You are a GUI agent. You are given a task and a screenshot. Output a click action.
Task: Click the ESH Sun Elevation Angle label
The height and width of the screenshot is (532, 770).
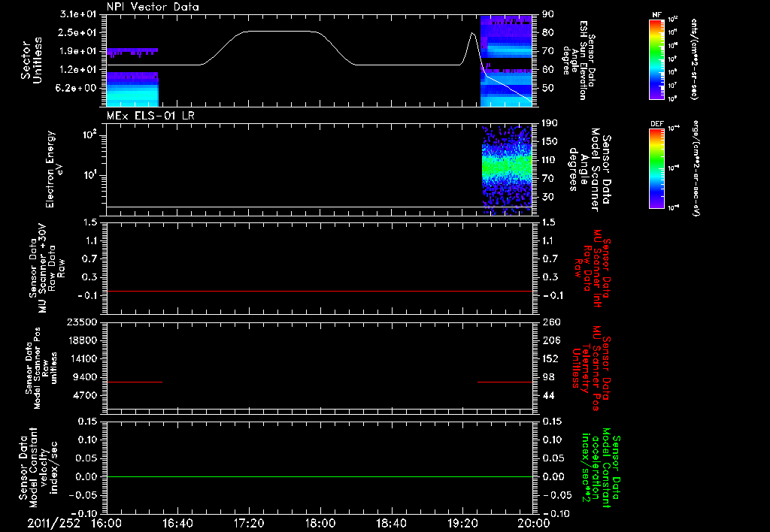(x=578, y=60)
